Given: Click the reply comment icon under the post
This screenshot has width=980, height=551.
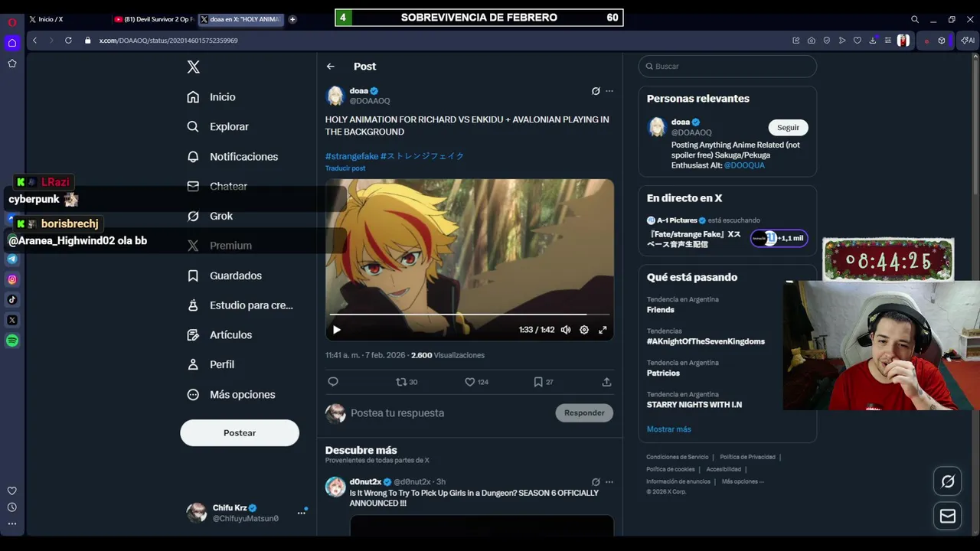Looking at the screenshot, I should pos(333,382).
